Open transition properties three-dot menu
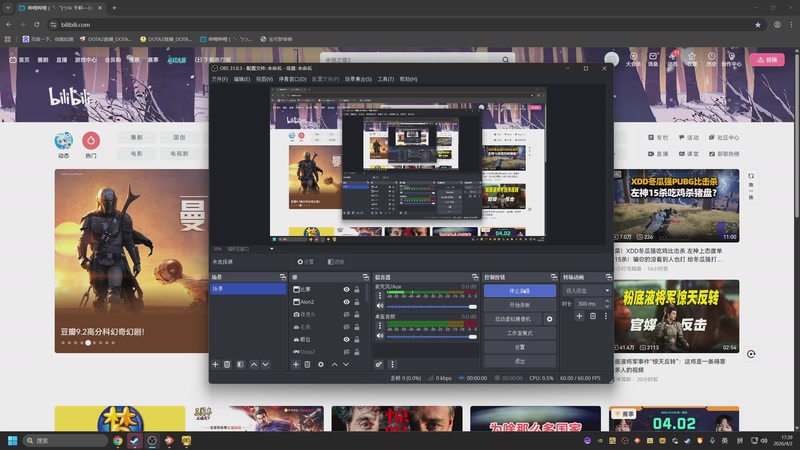This screenshot has height=450, width=800. tap(606, 316)
